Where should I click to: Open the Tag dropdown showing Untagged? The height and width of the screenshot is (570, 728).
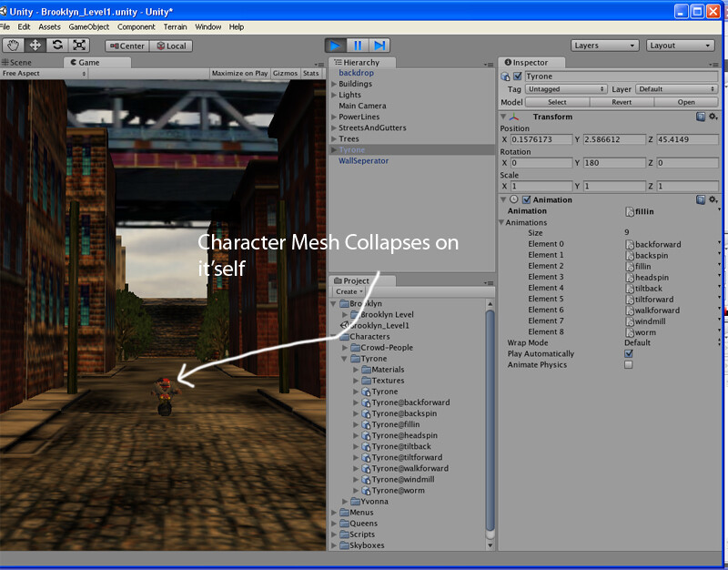(x=566, y=89)
